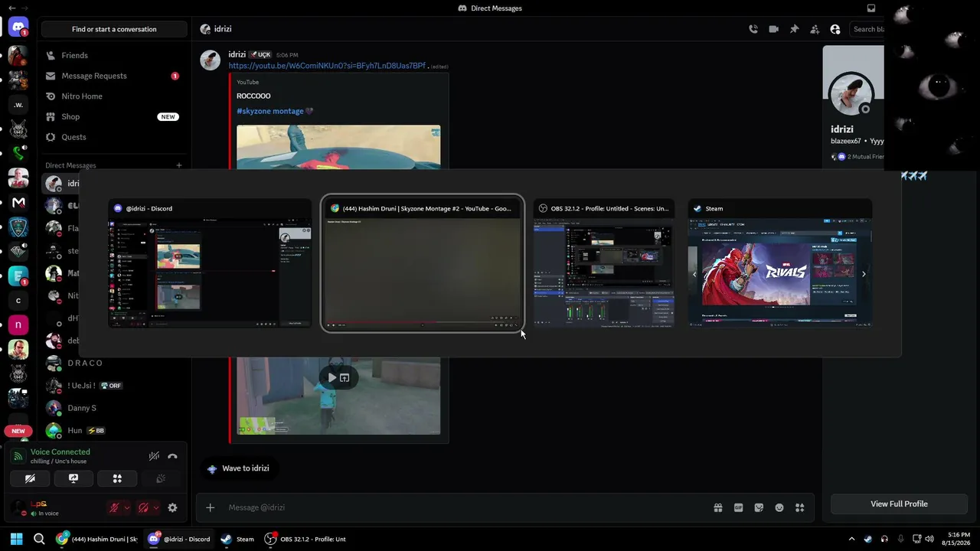This screenshot has height=551, width=980.
Task: Open Discord user settings gear
Action: pyautogui.click(x=172, y=507)
